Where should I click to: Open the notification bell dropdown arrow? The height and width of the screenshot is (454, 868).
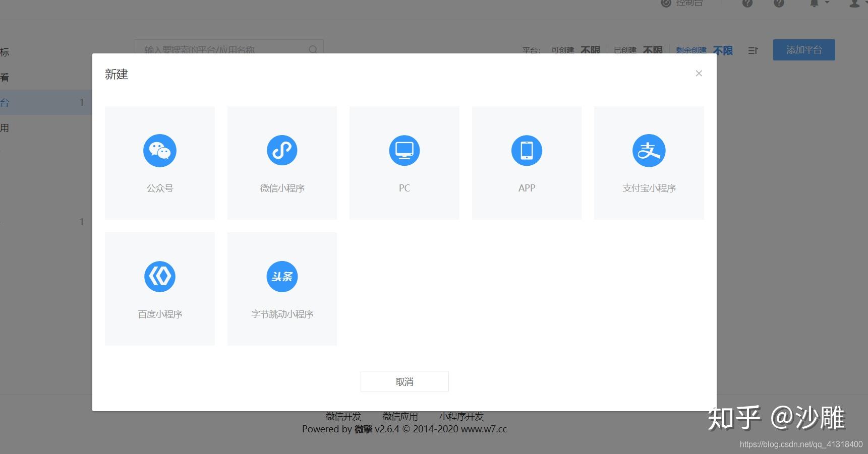point(827,3)
